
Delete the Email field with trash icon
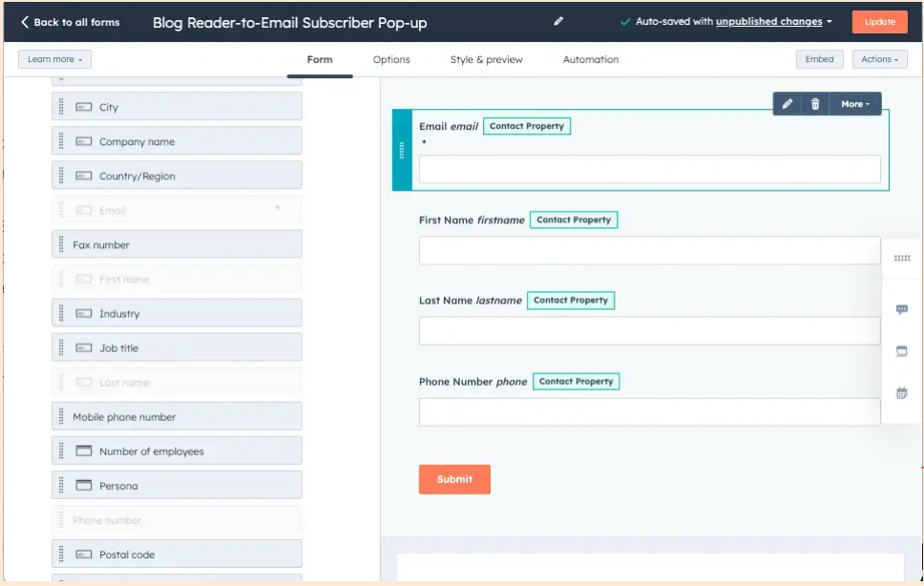[815, 104]
